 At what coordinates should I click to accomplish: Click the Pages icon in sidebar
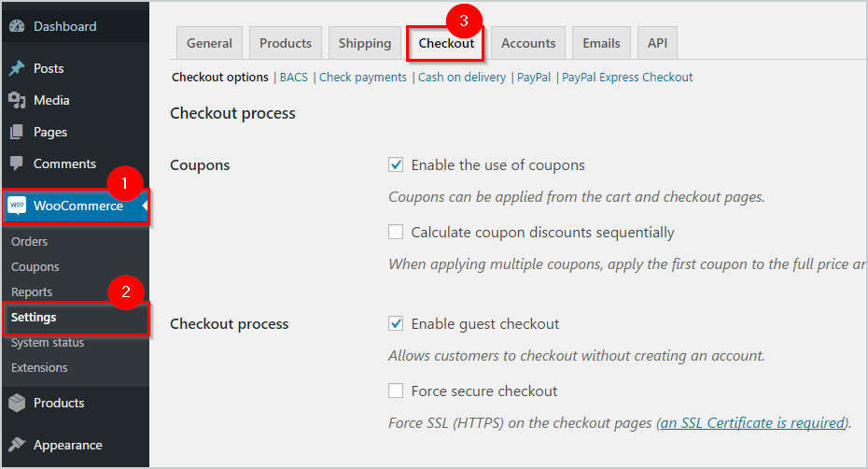(x=17, y=132)
